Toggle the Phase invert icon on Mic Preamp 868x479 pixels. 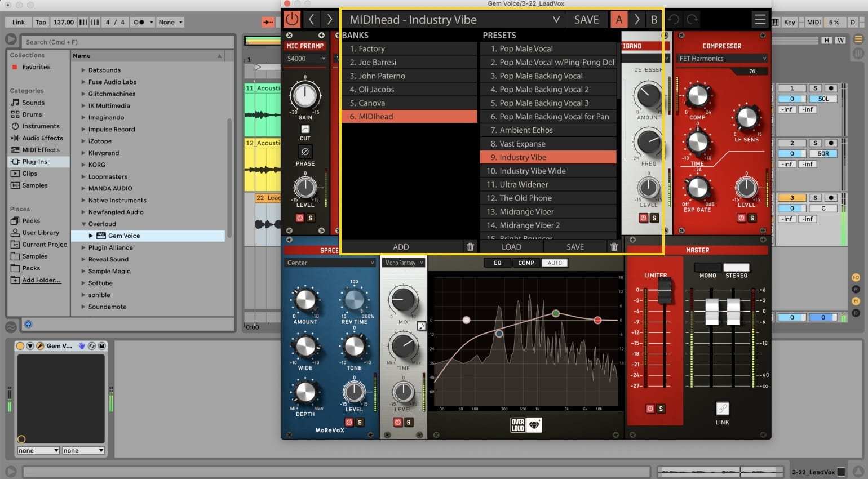click(305, 151)
